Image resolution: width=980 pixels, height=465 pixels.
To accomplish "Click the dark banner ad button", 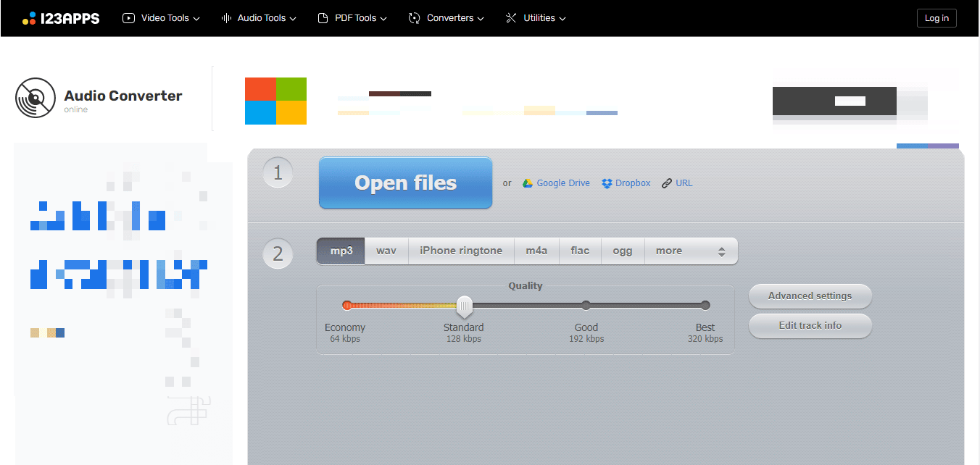I will pyautogui.click(x=834, y=101).
